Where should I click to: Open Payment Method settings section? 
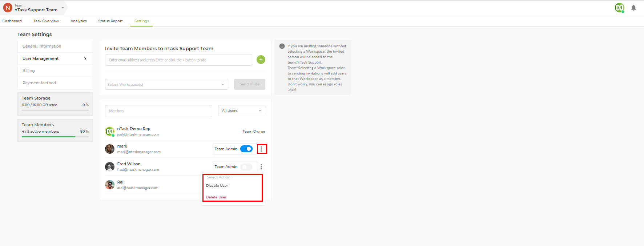(55, 83)
